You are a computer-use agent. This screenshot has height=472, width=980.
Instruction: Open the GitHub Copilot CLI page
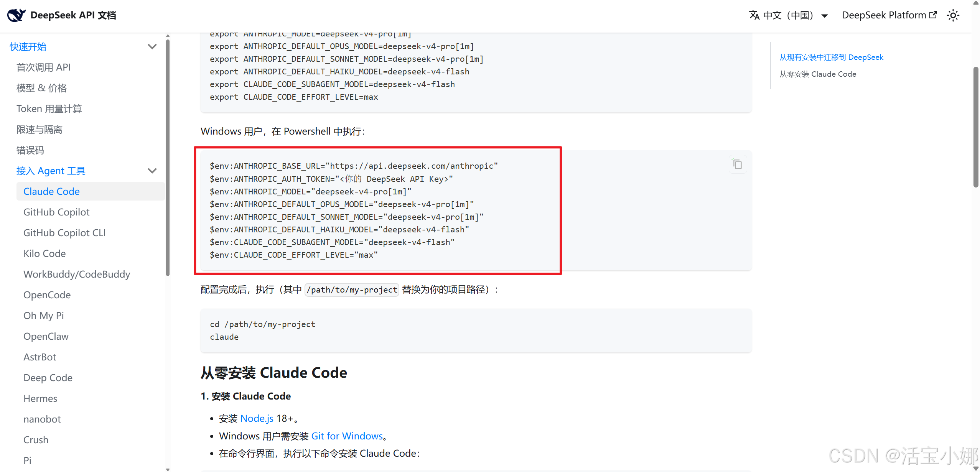(64, 233)
